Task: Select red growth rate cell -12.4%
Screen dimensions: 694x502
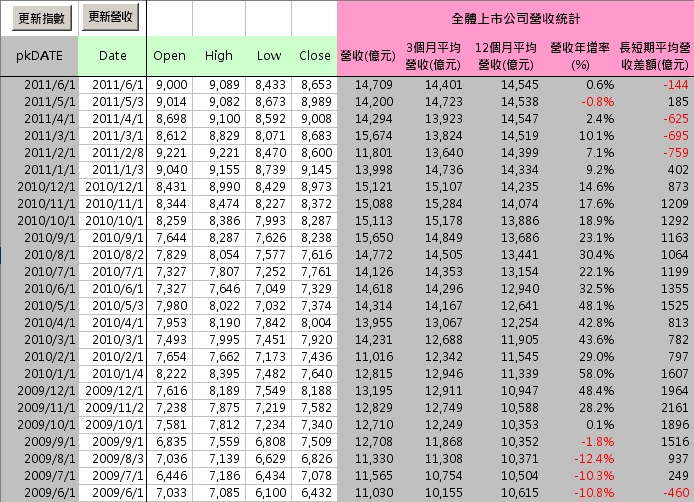Action: [x=594, y=459]
